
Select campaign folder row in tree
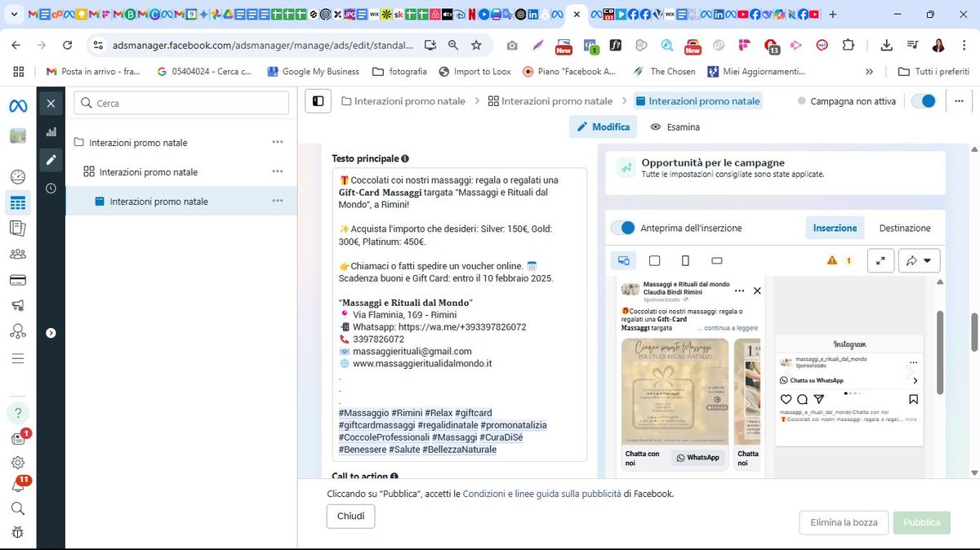pos(181,142)
